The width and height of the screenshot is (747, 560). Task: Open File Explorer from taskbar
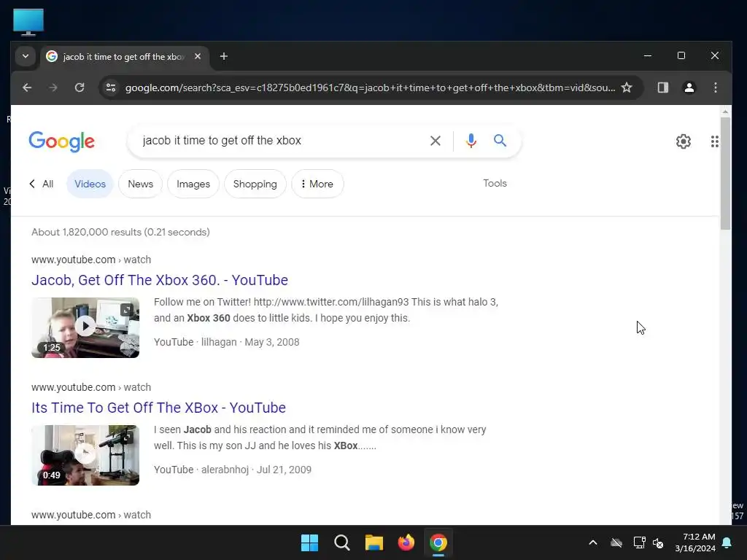[374, 542]
